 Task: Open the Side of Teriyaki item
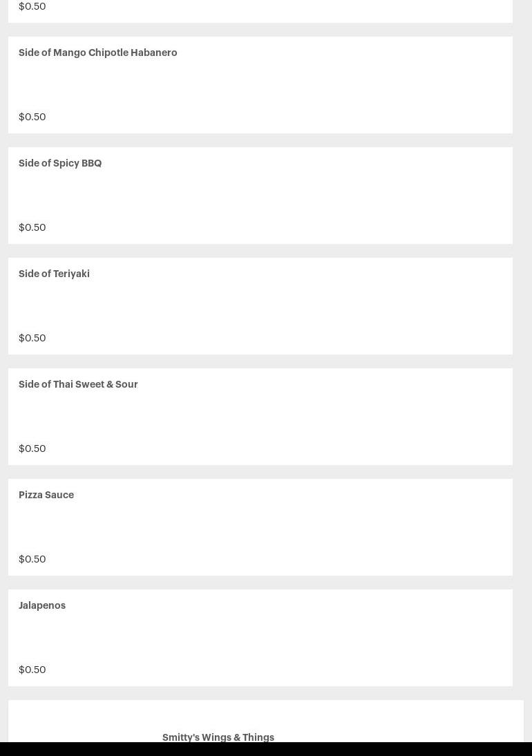54,274
